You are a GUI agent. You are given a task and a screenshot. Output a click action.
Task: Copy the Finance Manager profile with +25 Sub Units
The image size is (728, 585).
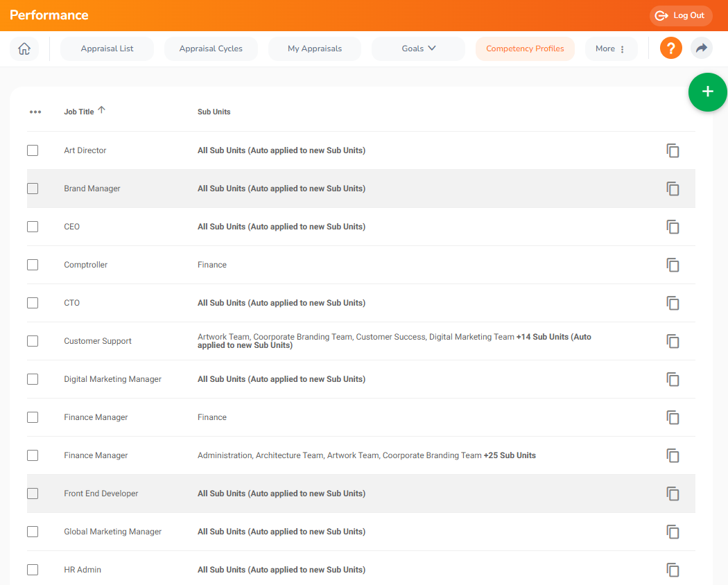point(673,455)
